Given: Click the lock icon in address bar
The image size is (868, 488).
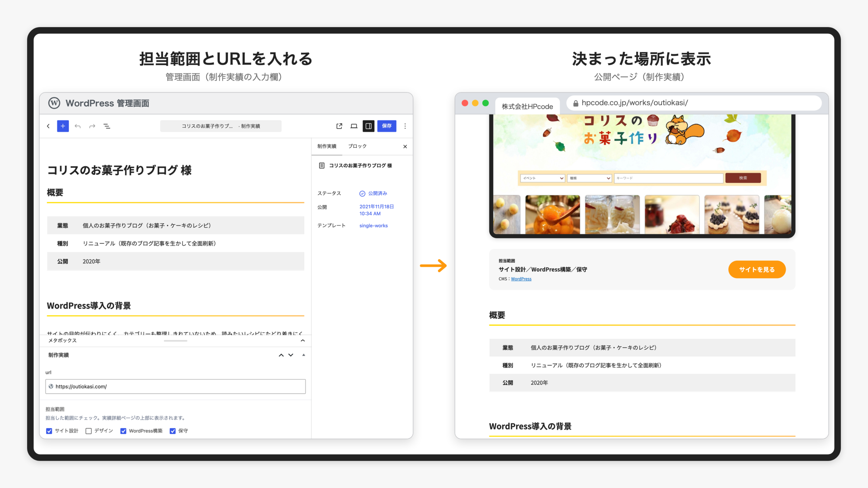Looking at the screenshot, I should pos(576,103).
